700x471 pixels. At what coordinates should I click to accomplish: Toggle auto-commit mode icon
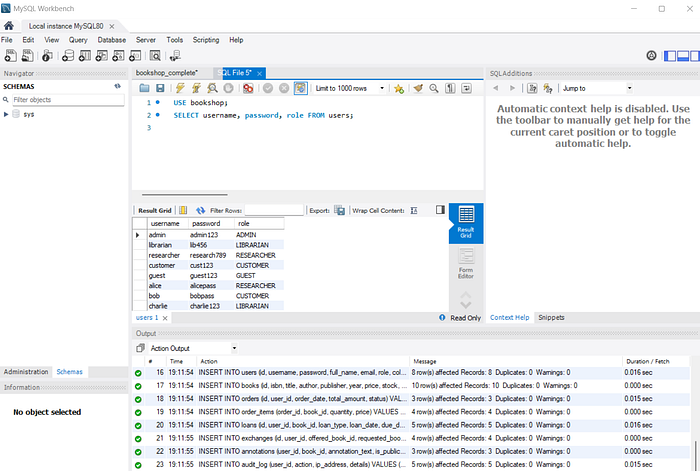300,88
